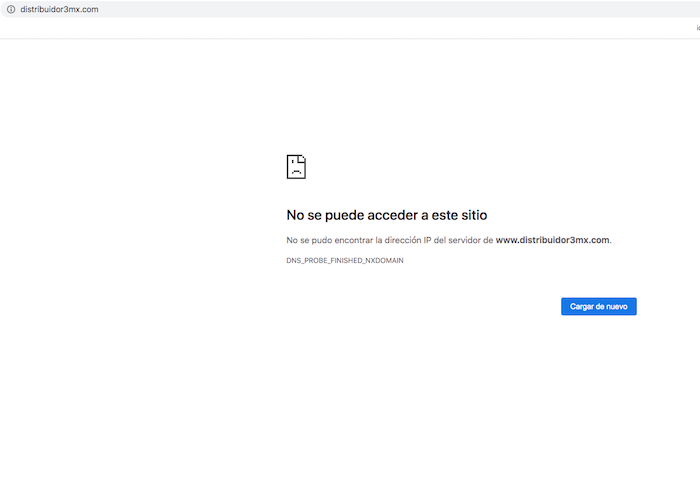Viewport: 700px width, 494px height.
Task: Click the word Cargar on the blue button
Action: (x=581, y=307)
